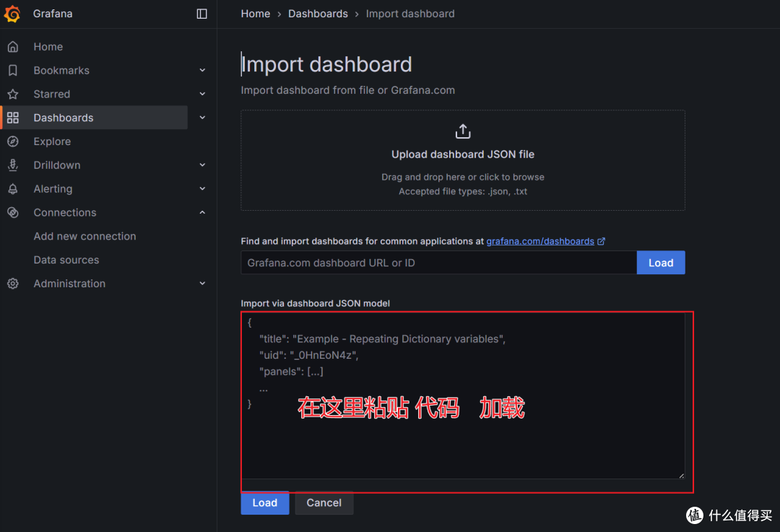
Task: Open Starred in the sidebar menu
Action: click(52, 94)
